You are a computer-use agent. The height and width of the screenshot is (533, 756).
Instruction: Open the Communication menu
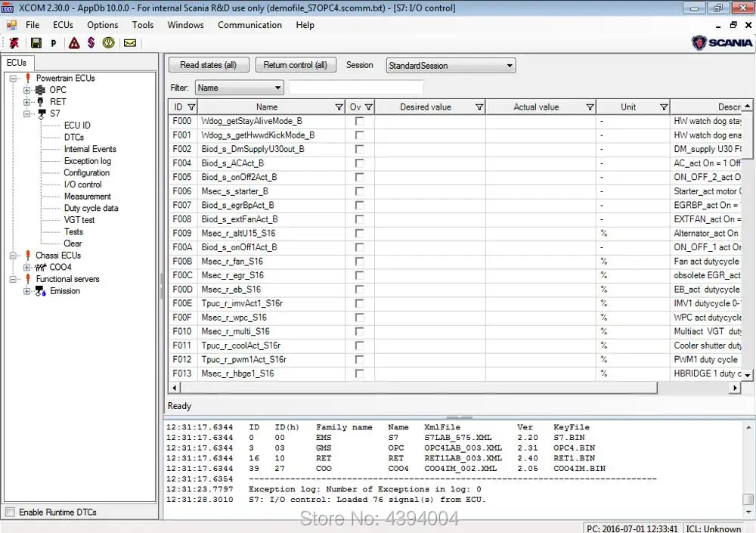[x=249, y=25]
